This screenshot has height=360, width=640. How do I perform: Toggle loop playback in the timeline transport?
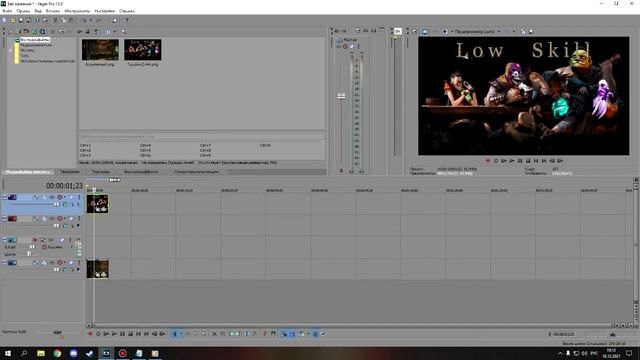[x=98, y=334]
